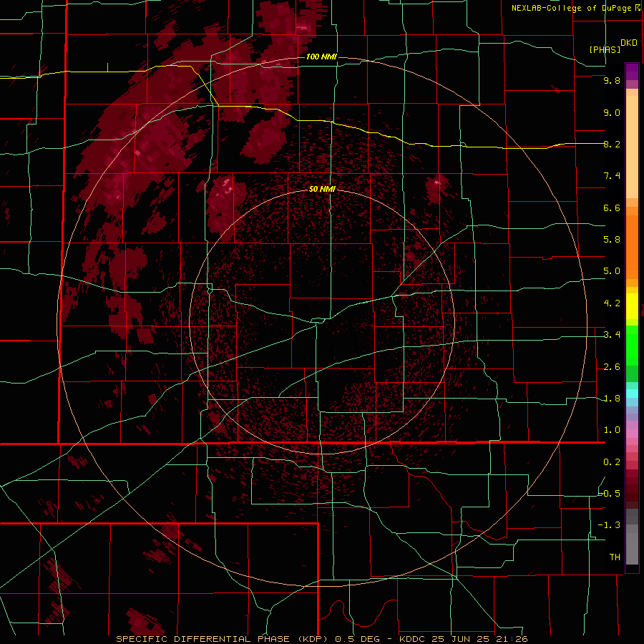Click the DKD product label
644x644 pixels.
pos(628,42)
